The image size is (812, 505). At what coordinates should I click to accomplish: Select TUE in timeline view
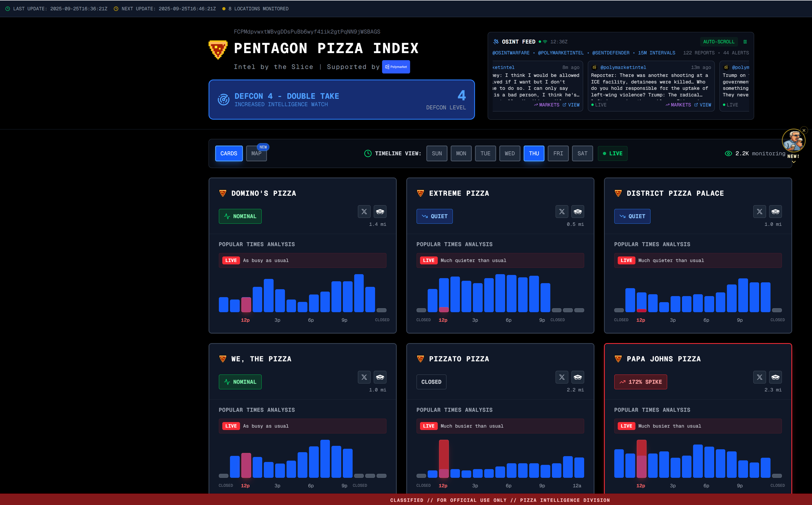(x=486, y=154)
